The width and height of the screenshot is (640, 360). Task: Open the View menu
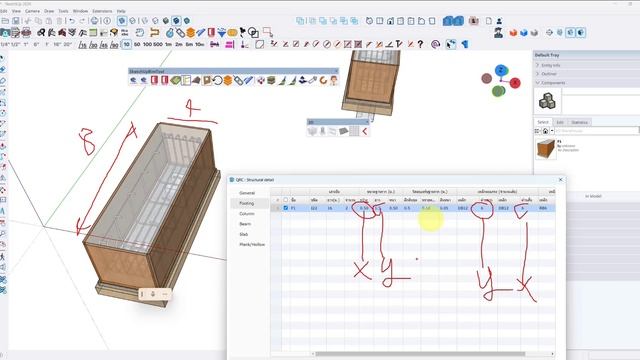tap(16, 11)
